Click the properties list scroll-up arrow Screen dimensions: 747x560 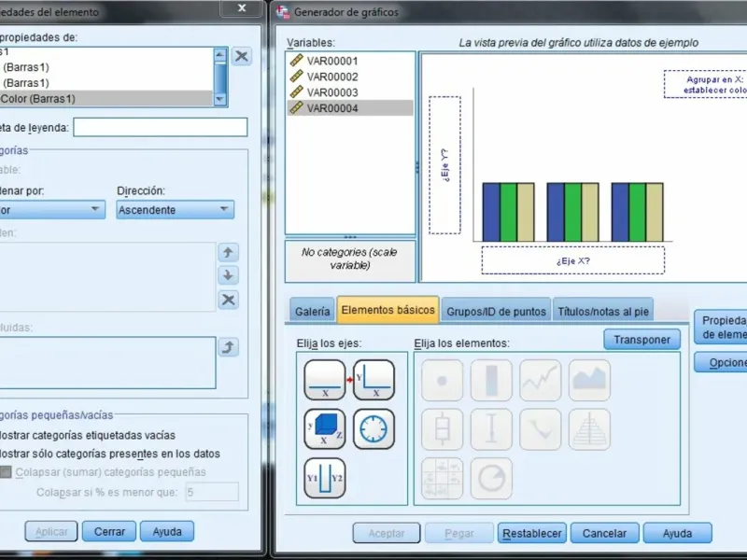click(219, 55)
